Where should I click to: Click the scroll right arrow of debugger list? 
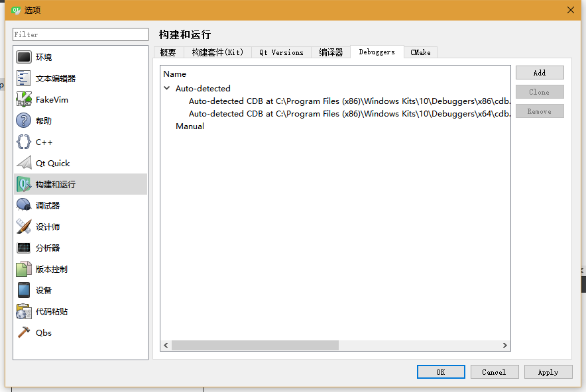point(505,346)
